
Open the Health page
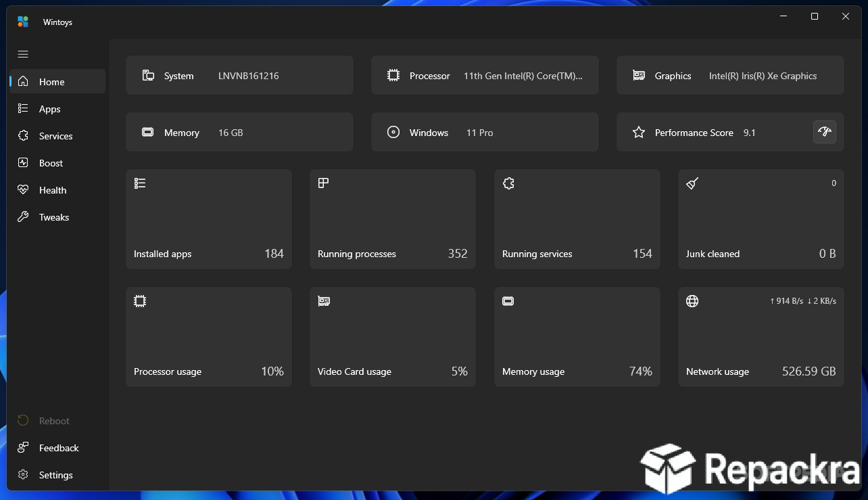tap(57, 189)
